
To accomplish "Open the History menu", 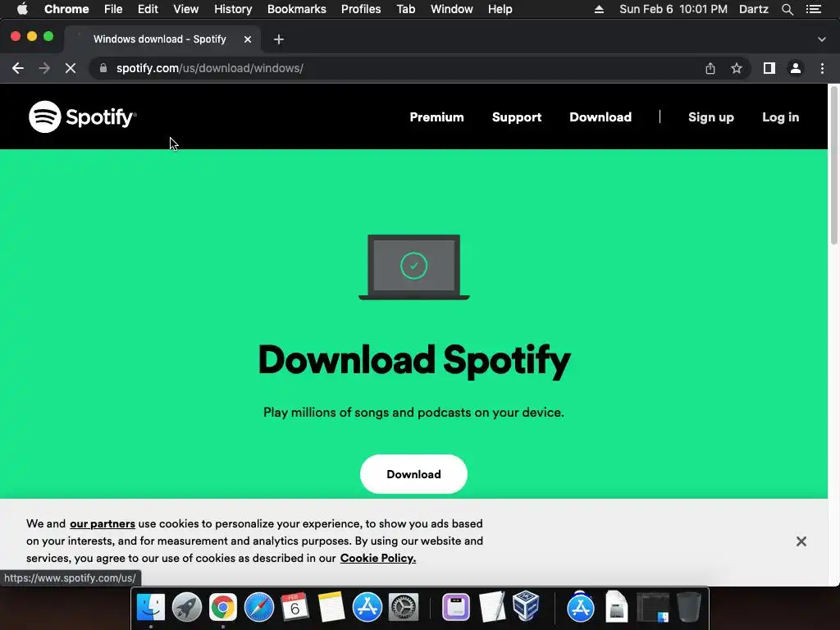I will (x=233, y=9).
